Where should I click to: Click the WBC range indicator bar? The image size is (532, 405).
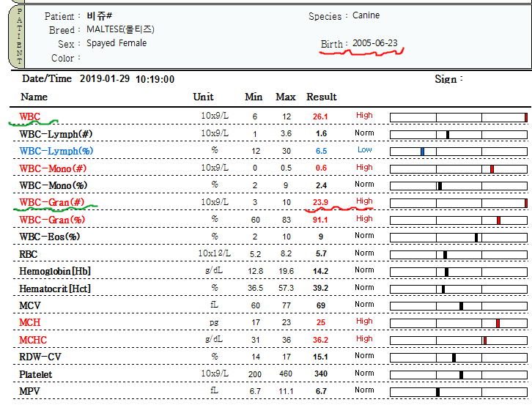(x=459, y=118)
